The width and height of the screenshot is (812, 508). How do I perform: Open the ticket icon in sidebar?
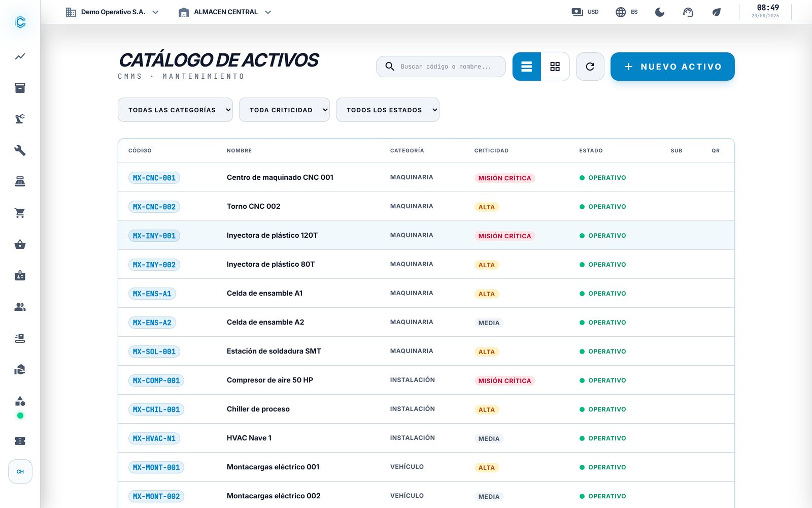pyautogui.click(x=20, y=441)
